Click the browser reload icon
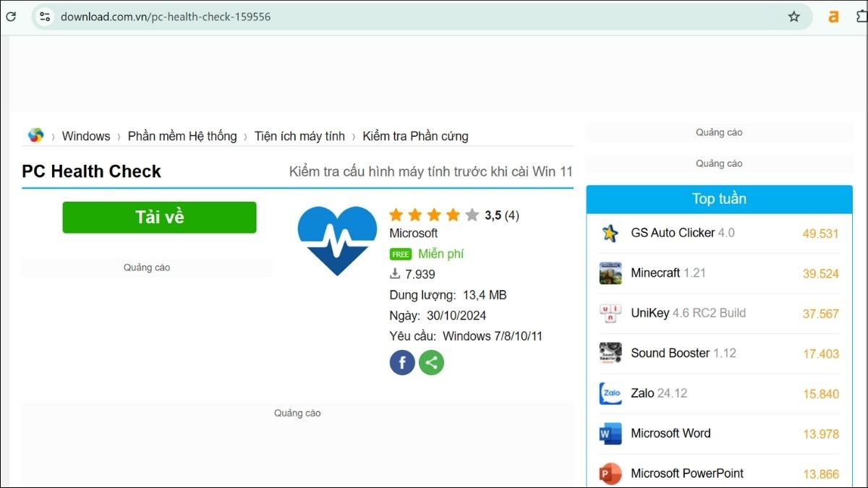This screenshot has width=868, height=488. pos(11,17)
